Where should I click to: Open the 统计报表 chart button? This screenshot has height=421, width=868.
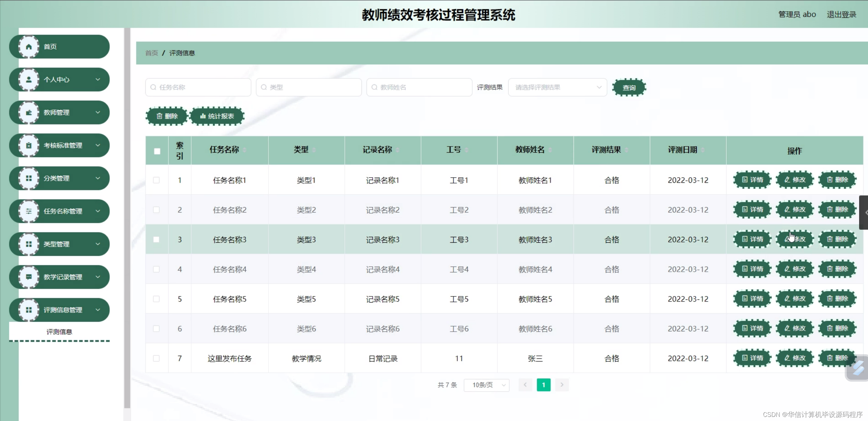(217, 116)
